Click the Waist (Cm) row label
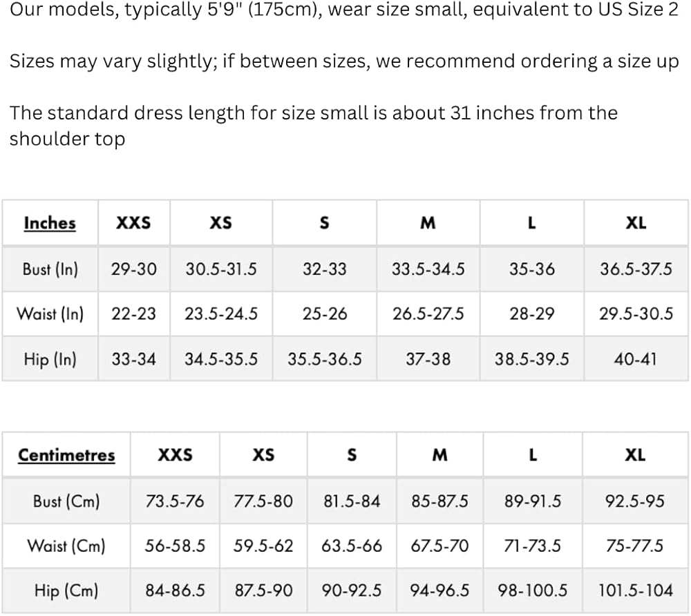The height and width of the screenshot is (616, 691). coord(66,546)
